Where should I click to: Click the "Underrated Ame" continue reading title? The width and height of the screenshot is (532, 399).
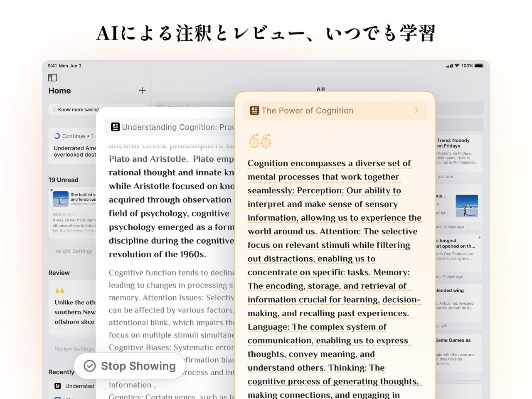click(75, 151)
